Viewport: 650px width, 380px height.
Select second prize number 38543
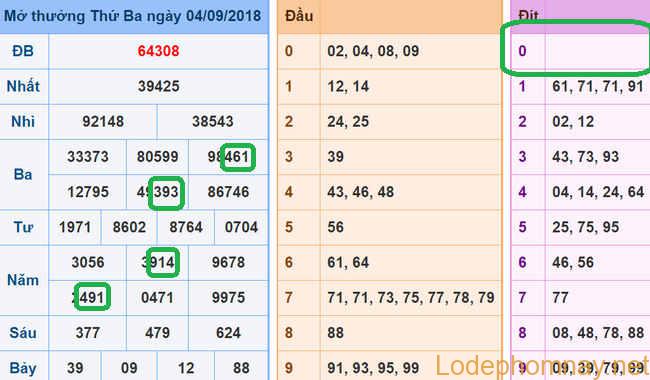[213, 121]
